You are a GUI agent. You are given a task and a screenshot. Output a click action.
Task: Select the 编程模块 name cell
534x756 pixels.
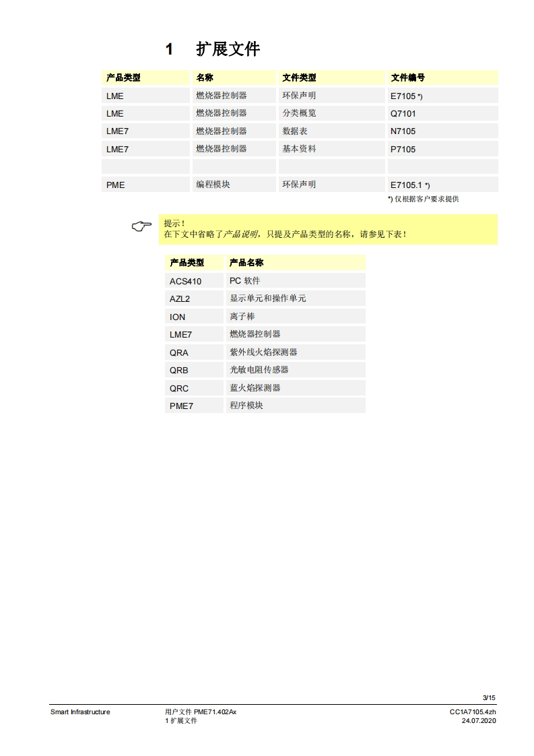(213, 185)
